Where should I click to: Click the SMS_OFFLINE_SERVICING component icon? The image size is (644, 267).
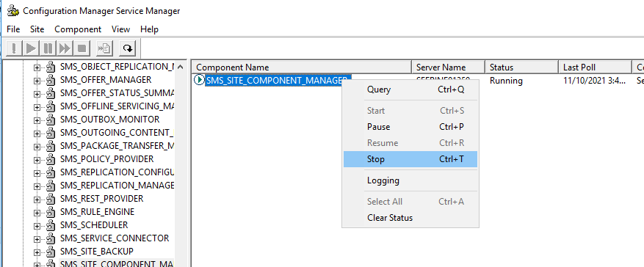51,106
